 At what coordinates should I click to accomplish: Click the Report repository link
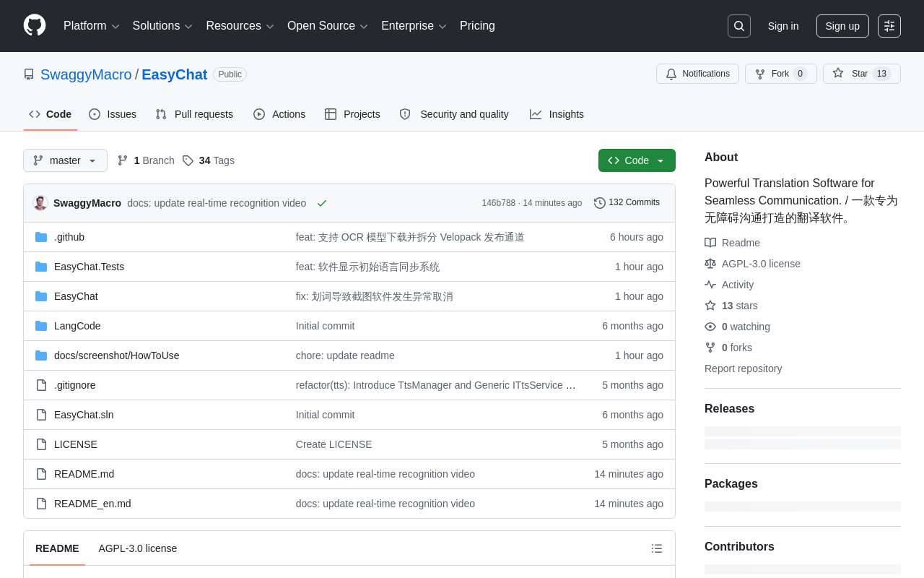click(x=744, y=368)
